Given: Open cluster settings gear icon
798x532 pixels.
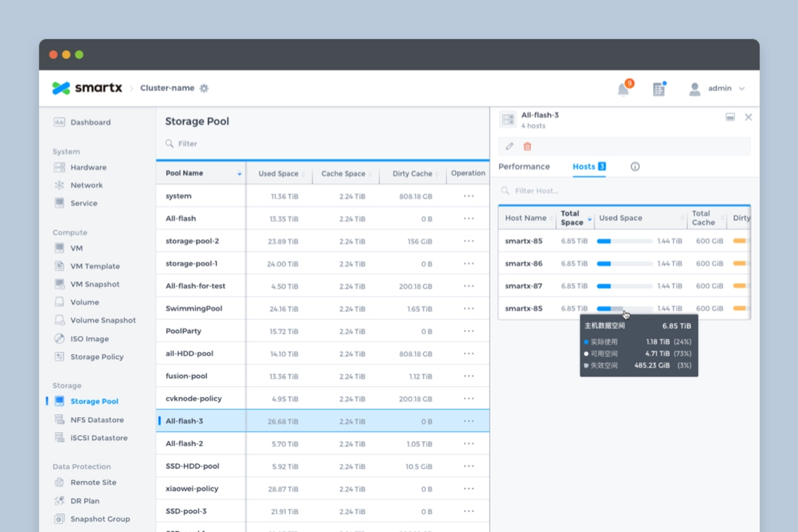Looking at the screenshot, I should 204,88.
